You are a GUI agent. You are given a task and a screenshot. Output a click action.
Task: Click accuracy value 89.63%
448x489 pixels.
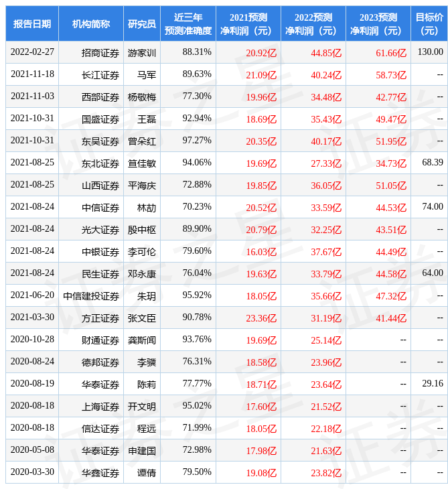point(197,74)
